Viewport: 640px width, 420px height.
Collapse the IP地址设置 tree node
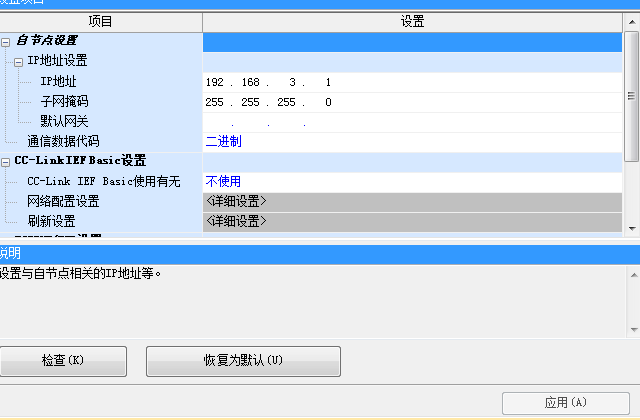point(20,62)
